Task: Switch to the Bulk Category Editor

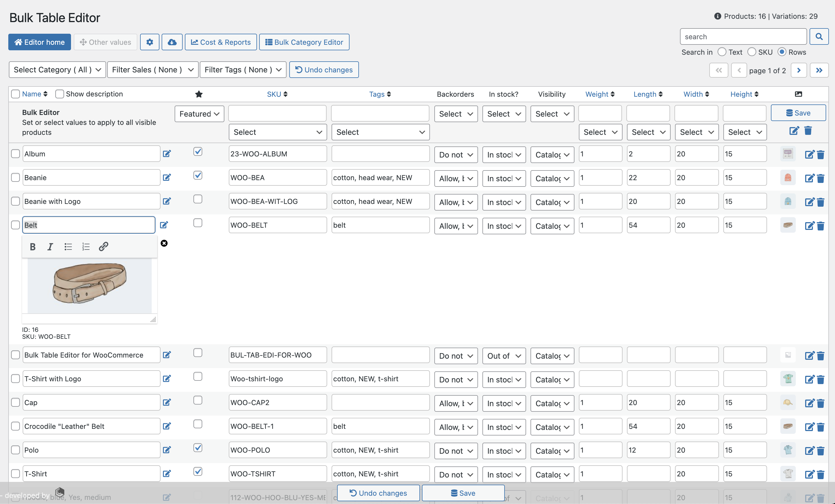Action: coord(304,42)
